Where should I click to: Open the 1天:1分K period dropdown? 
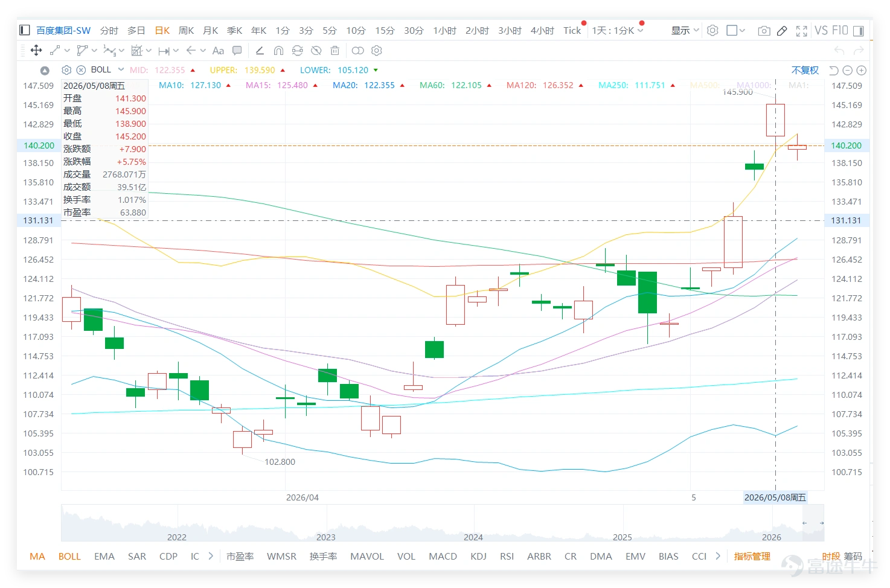[x=618, y=30]
